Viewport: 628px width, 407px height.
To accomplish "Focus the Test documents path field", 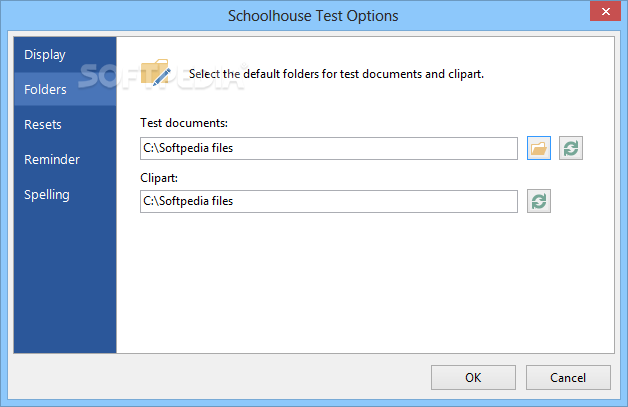I will pos(329,148).
